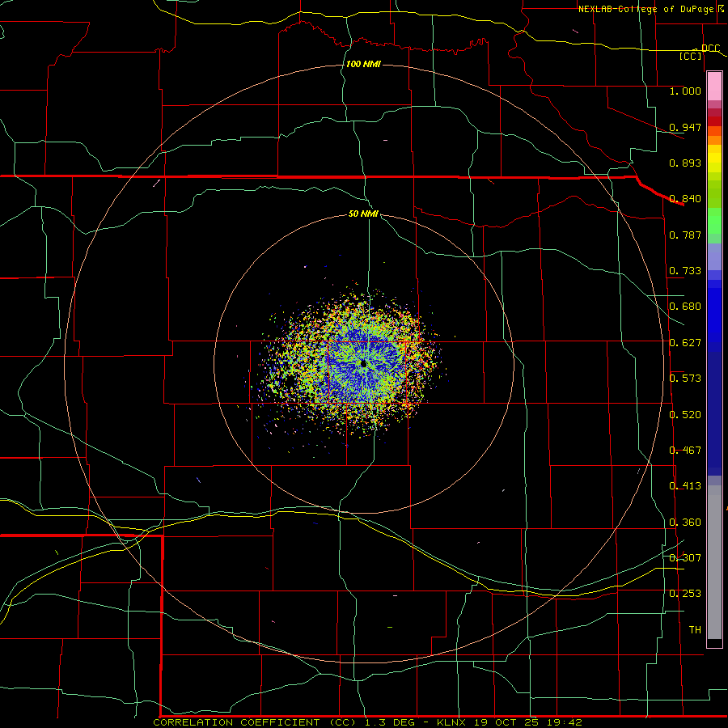
Task: Click the pink top segment of the color bar
Action: pyautogui.click(x=714, y=87)
